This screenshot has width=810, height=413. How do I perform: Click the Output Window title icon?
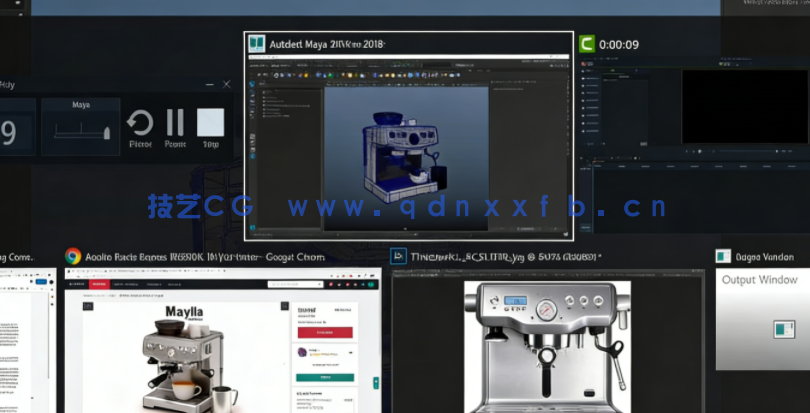pos(723,257)
